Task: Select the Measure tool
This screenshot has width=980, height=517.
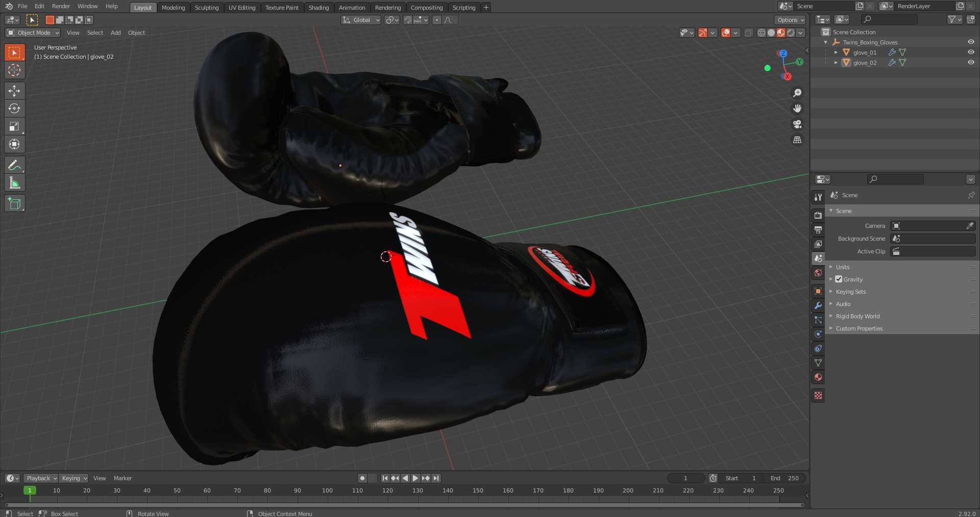Action: click(x=14, y=183)
